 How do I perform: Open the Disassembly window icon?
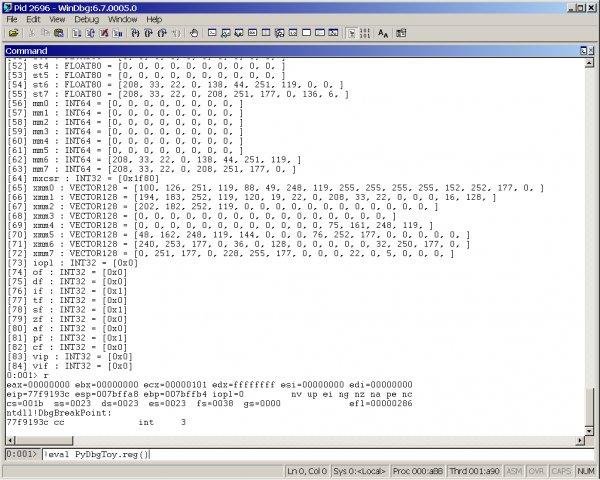[x=293, y=33]
